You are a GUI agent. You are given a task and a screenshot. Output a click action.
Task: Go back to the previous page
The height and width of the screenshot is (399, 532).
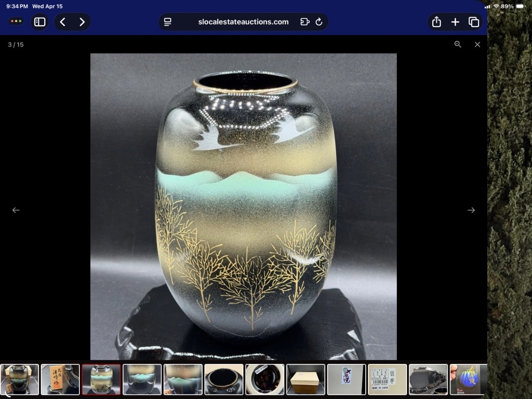tap(63, 22)
